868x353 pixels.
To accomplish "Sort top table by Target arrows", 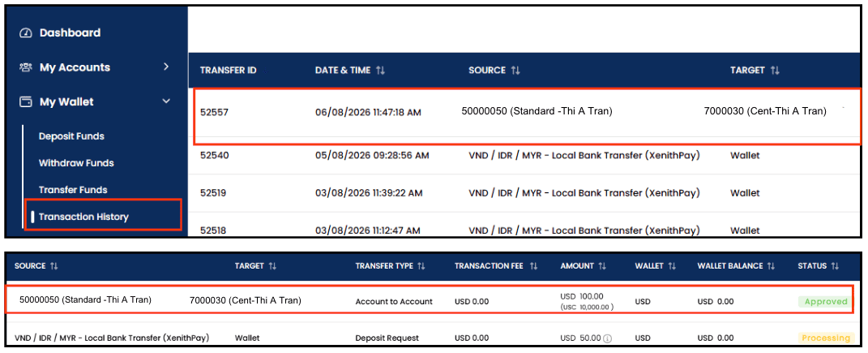I will pos(775,71).
